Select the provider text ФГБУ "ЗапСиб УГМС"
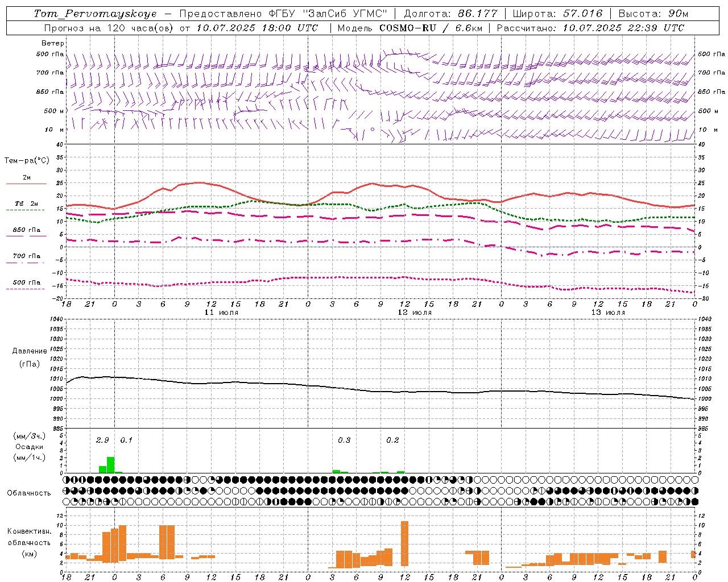 click(x=327, y=14)
